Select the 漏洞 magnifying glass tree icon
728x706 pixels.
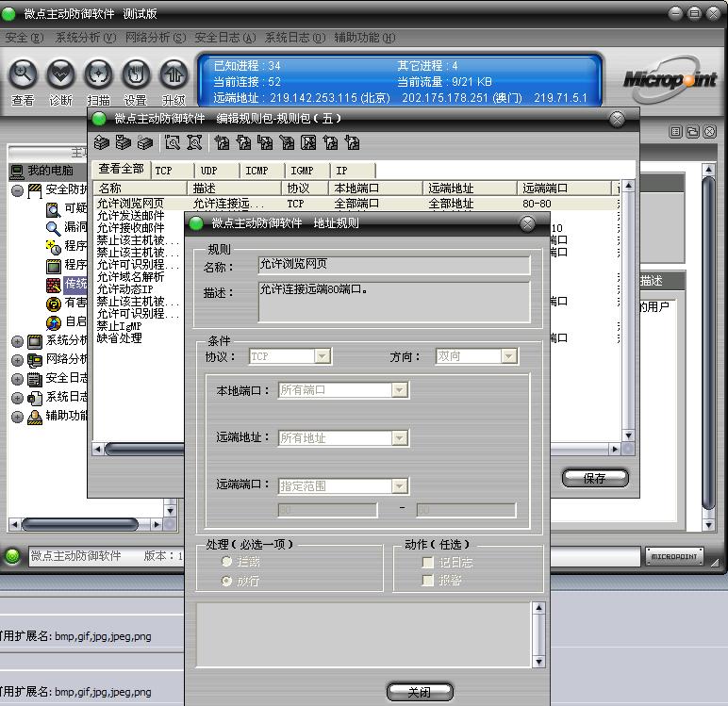coord(54,228)
